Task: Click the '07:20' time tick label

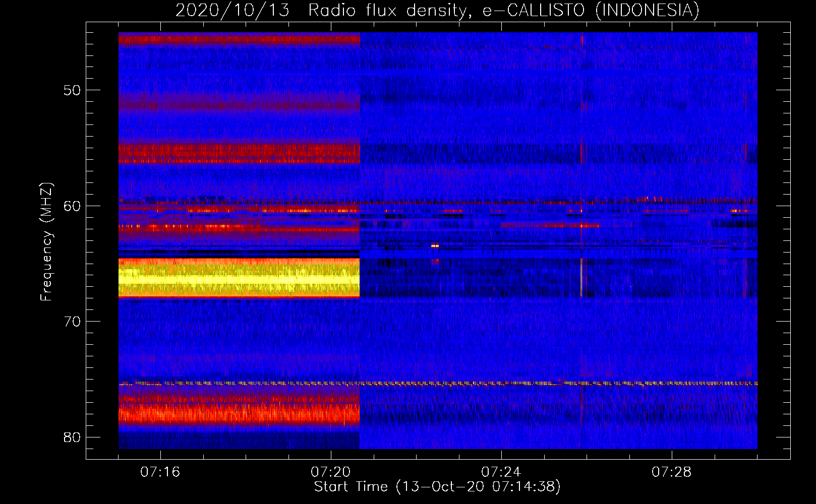Action: point(330,472)
